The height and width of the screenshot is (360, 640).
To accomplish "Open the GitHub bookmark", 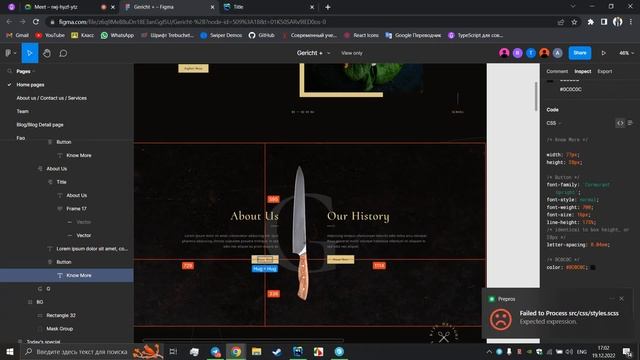I will 262,36.
